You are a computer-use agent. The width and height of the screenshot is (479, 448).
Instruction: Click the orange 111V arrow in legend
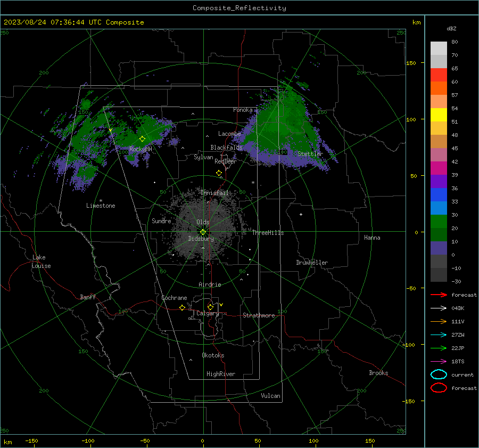pos(439,321)
